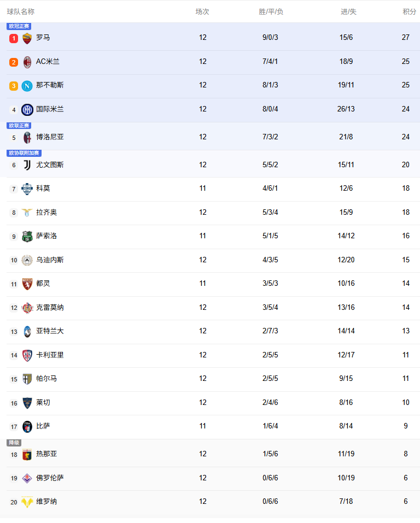
Task: Click the 积分 column header
Action: [x=409, y=11]
